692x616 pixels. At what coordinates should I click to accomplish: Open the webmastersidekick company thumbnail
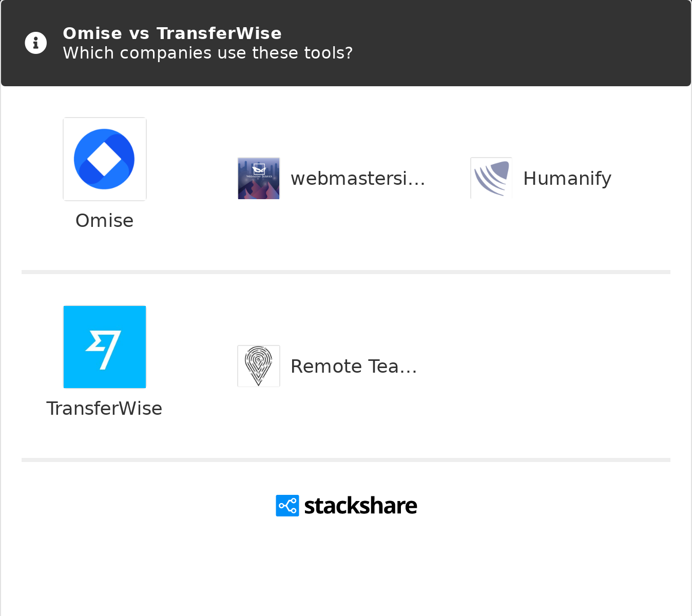pyautogui.click(x=259, y=178)
